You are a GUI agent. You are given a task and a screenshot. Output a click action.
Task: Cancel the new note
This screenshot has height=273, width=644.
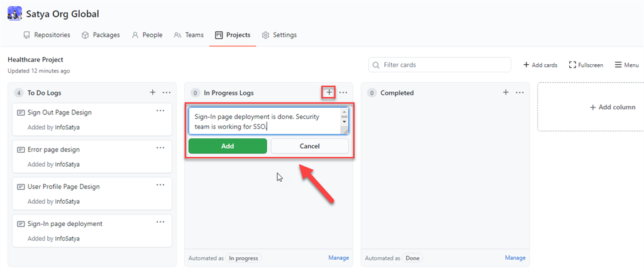coord(309,146)
